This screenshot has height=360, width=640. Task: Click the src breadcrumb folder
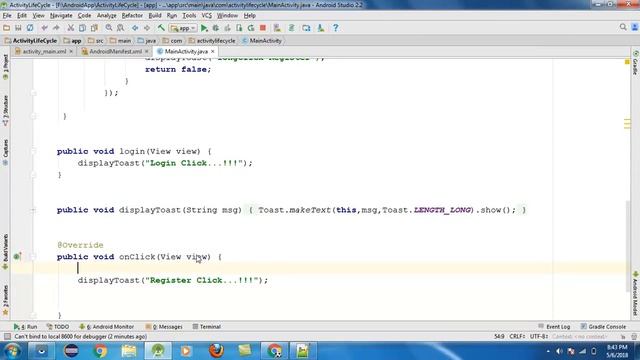(96, 41)
